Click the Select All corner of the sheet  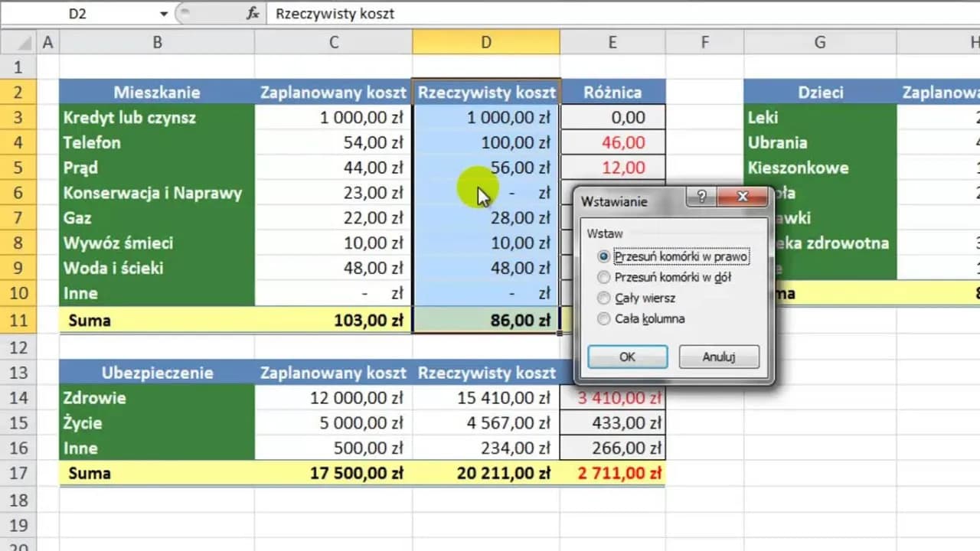18,43
